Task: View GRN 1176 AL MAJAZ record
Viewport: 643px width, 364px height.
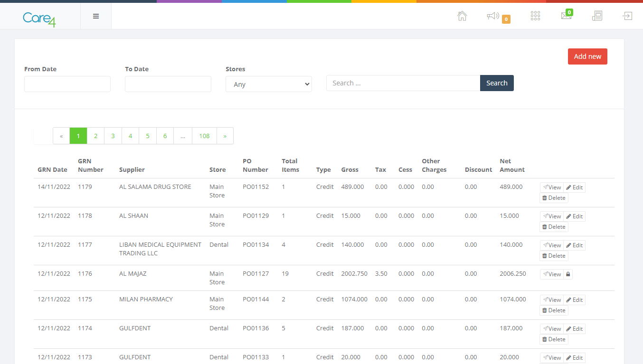Action: coord(552,274)
